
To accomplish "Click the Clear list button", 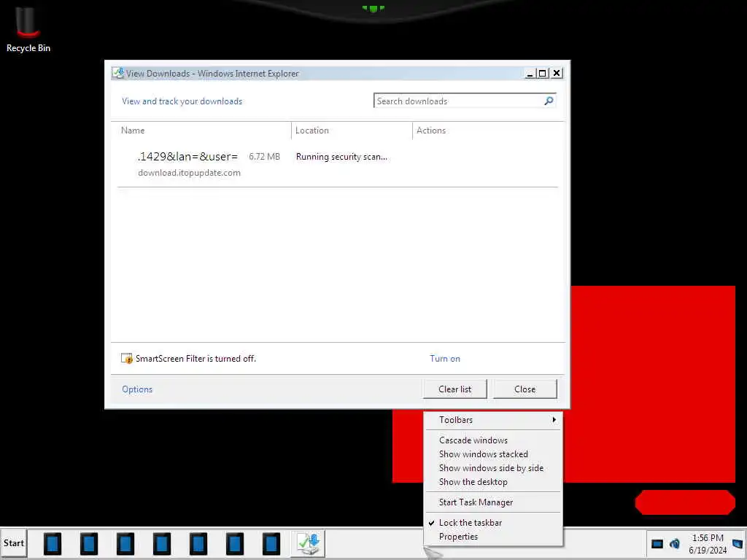I will [454, 389].
